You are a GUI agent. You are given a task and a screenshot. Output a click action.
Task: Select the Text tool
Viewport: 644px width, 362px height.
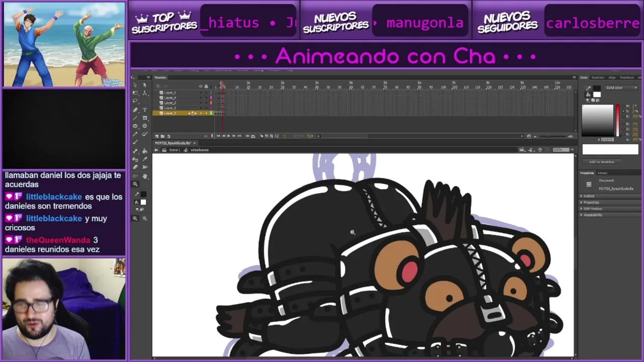click(x=145, y=110)
